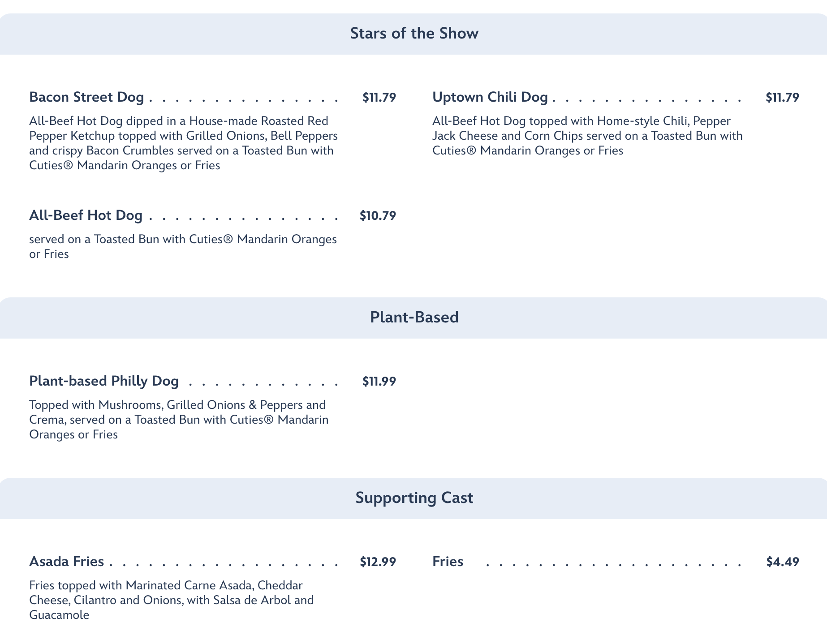Click the Bacon Street Dog $11.79 price

coord(379,97)
